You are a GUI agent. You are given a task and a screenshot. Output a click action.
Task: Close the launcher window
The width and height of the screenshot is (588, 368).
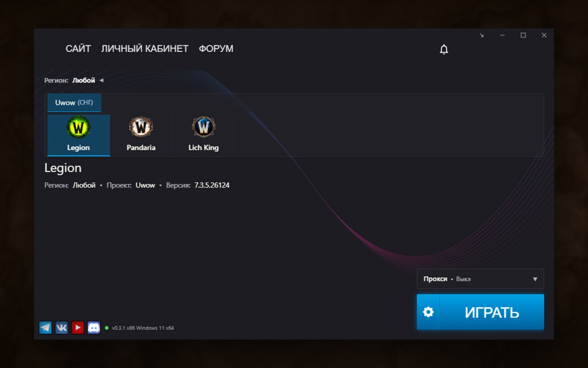(x=544, y=35)
